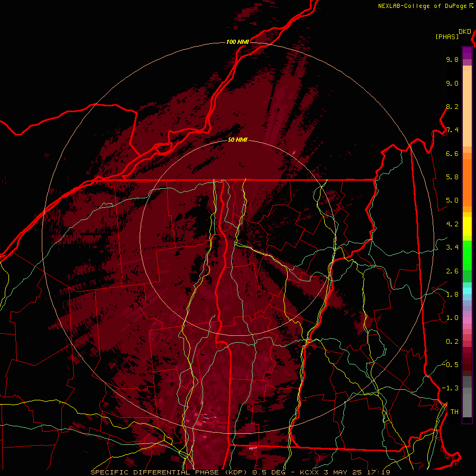The image size is (476, 476).
Task: Click the "DKD" label above the color scale
Action: click(x=464, y=32)
